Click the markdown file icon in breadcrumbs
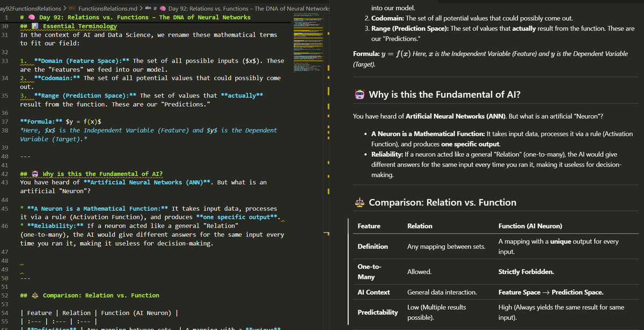This screenshot has width=644, height=330. (72, 9)
